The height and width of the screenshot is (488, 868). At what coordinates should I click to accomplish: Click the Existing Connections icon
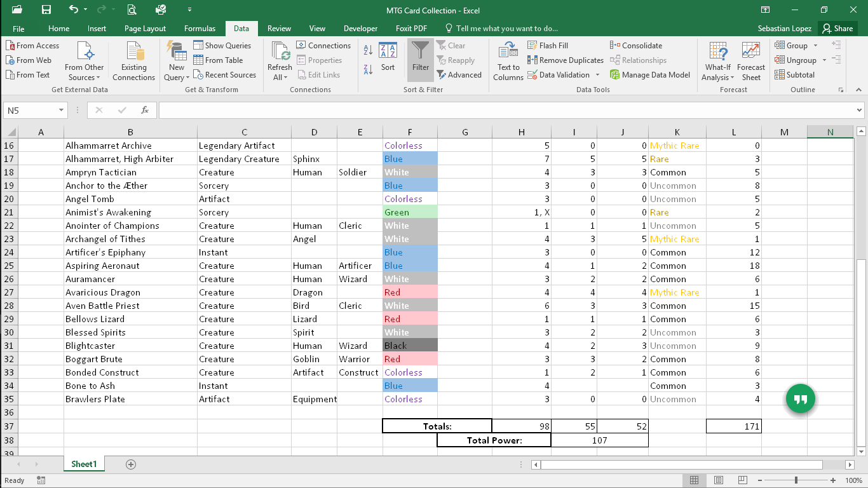pyautogui.click(x=133, y=62)
